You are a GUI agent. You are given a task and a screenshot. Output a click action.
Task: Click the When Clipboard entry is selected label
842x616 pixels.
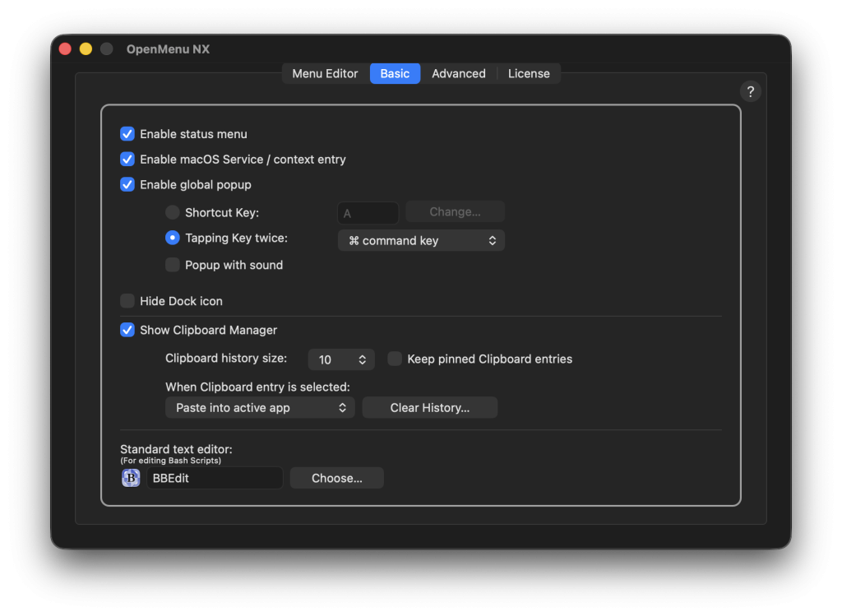(x=257, y=387)
